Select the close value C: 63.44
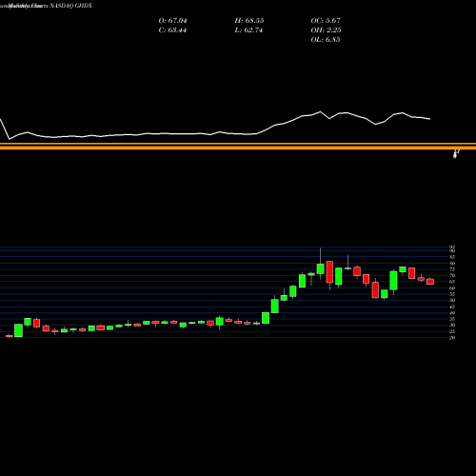The width and height of the screenshot is (476, 476). point(172,30)
